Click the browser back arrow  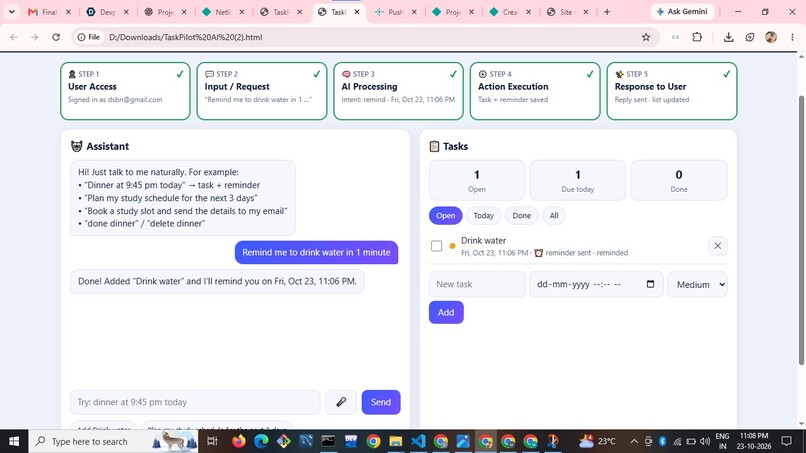pos(14,37)
